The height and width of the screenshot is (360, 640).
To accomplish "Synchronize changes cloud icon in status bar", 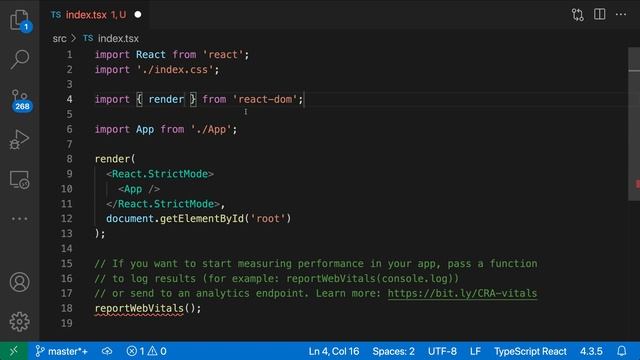I will point(107,351).
